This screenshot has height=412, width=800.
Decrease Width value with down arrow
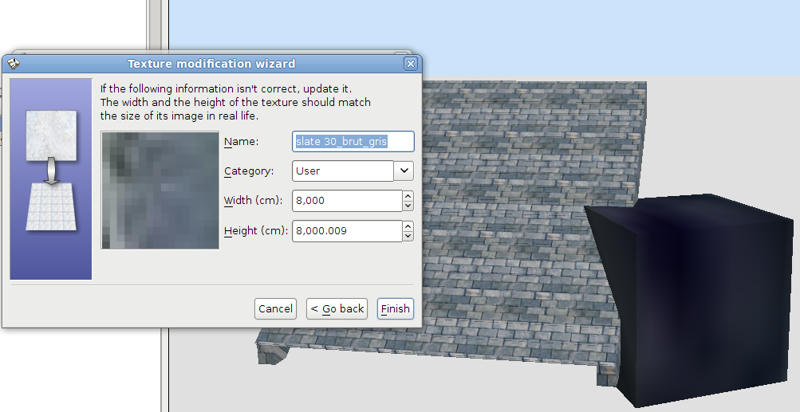[408, 206]
